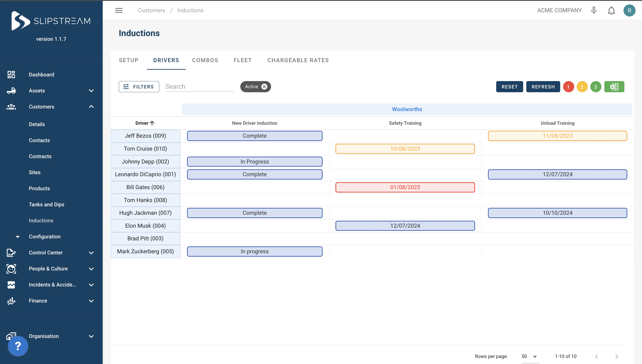Open the hamburger menu icon
Viewport: 642px width, 364px height.
click(119, 10)
